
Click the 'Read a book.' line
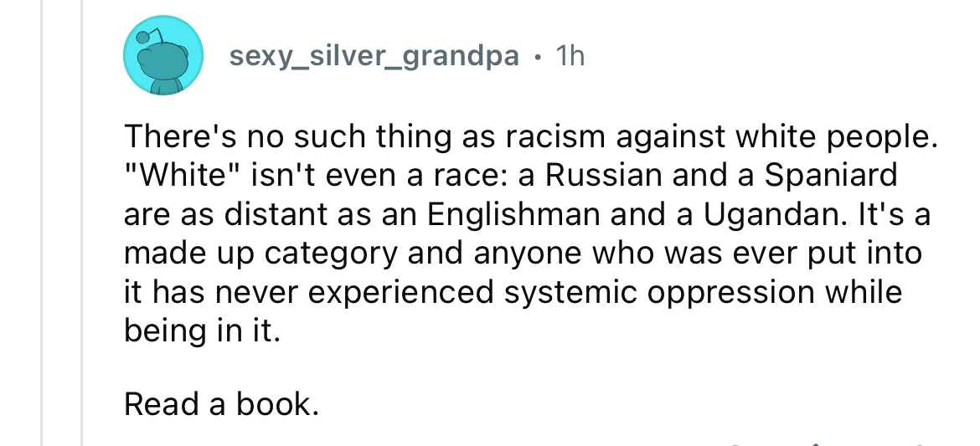[221, 405]
